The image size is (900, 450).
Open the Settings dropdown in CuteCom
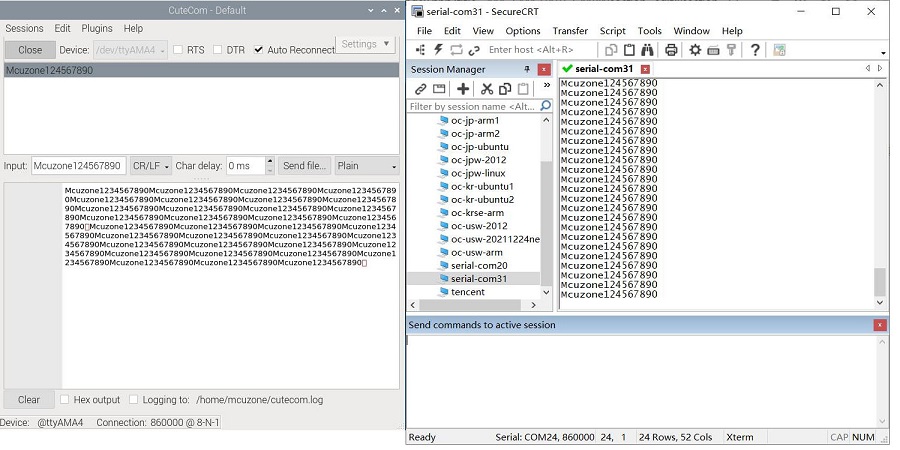click(x=365, y=44)
